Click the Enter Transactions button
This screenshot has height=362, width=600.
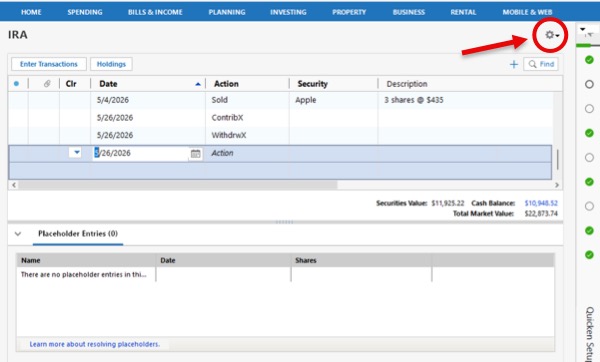(49, 64)
